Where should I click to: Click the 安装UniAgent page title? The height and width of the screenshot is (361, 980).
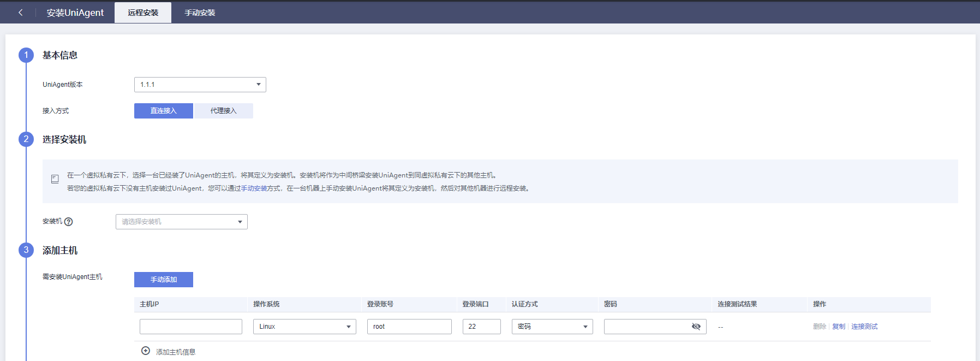point(75,13)
